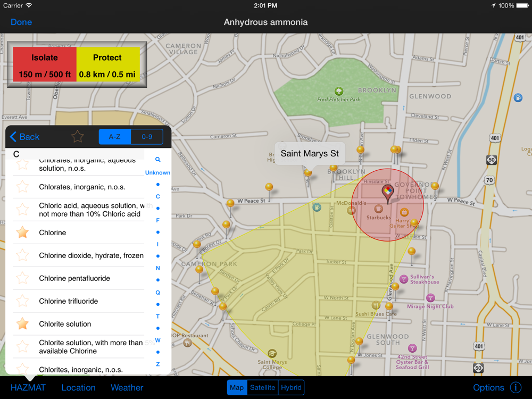The height and width of the screenshot is (399, 532).
Task: Tap 42nd Street Oyster Bar icon
Action: [x=412, y=348]
